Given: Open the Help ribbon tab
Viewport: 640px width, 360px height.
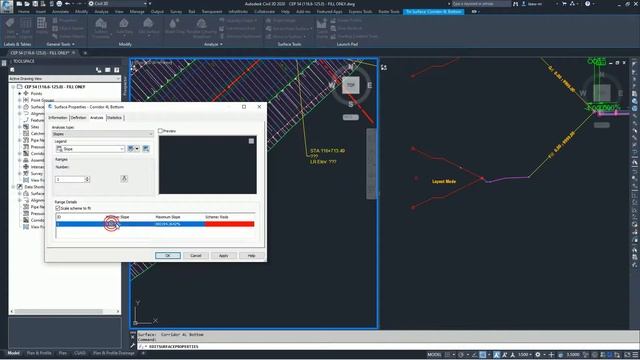Looking at the screenshot, I should pyautogui.click(x=285, y=11).
